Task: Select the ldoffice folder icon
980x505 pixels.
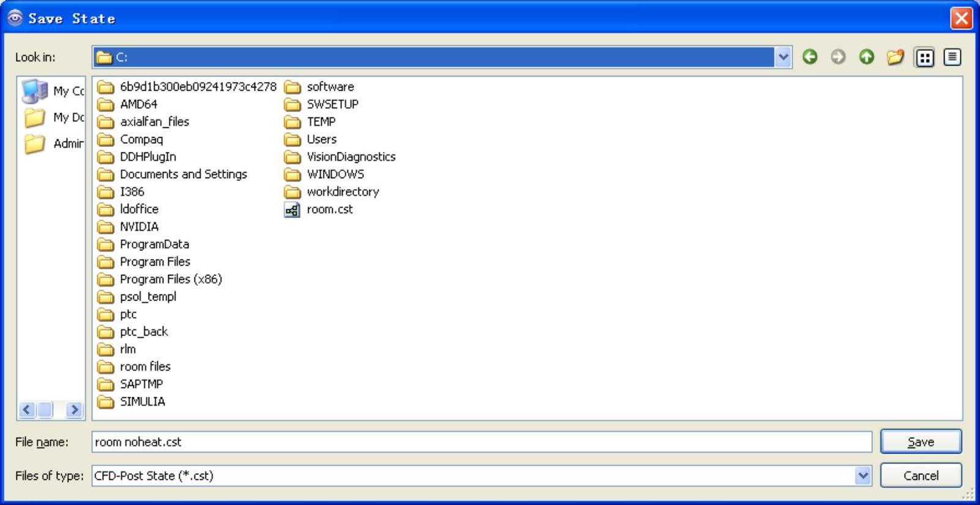Action: [x=106, y=209]
